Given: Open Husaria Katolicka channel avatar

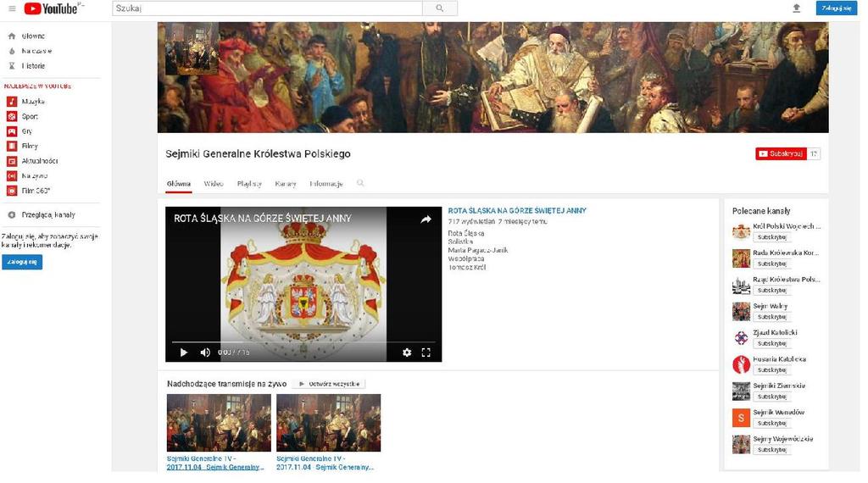Looking at the screenshot, I should coord(741,364).
